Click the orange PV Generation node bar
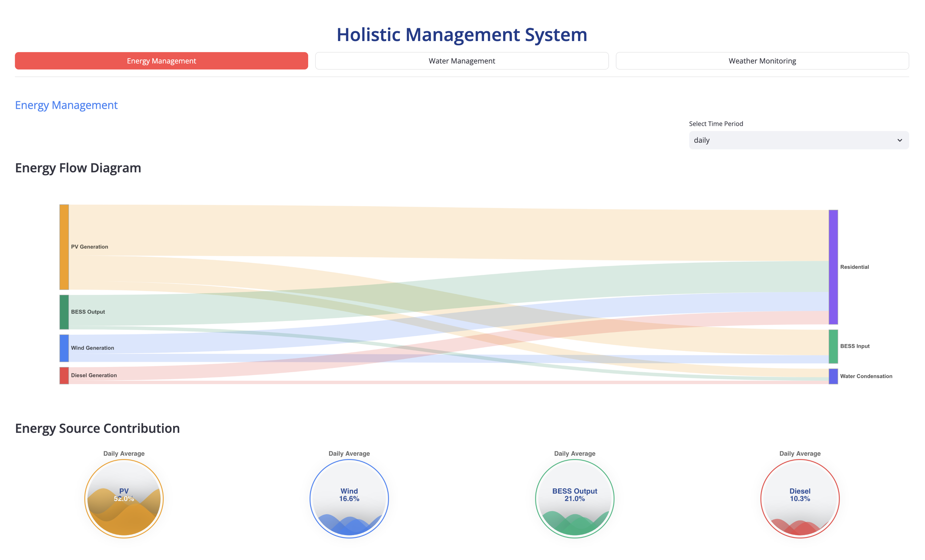This screenshot has width=925, height=560. point(64,247)
